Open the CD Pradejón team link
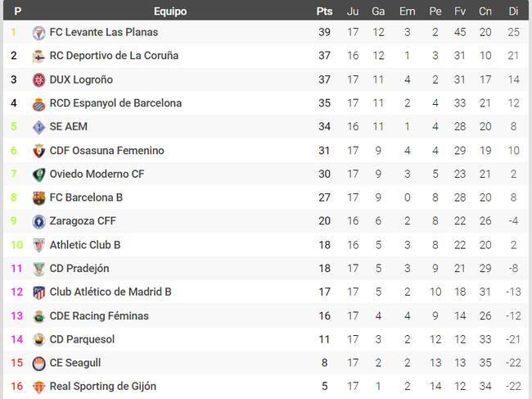The image size is (532, 399). 79,269
